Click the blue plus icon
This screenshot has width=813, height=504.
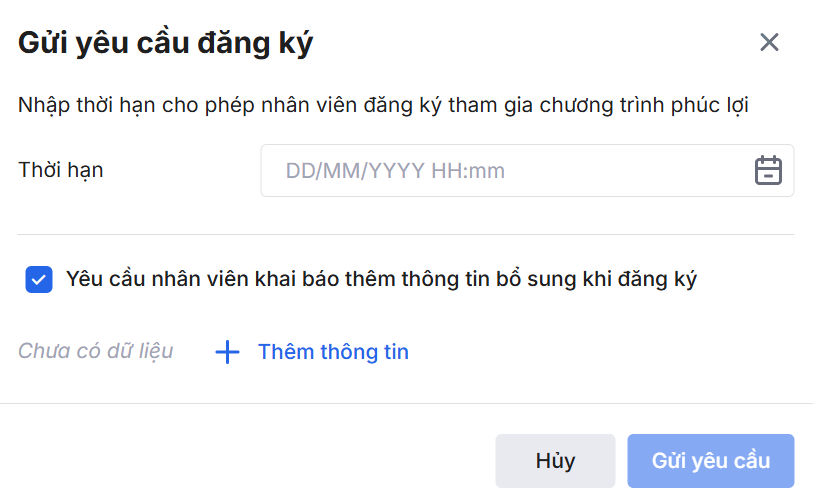coord(228,352)
